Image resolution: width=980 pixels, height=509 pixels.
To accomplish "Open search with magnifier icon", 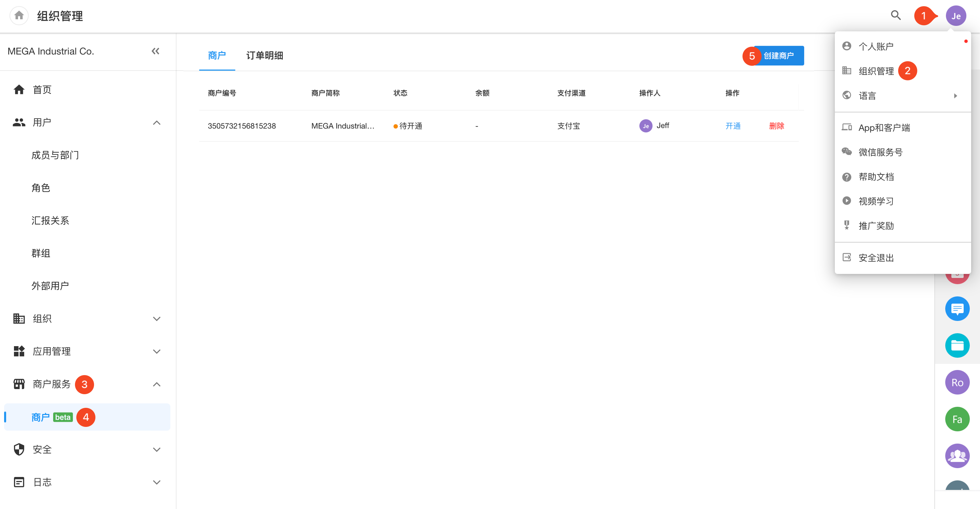I will pyautogui.click(x=895, y=16).
